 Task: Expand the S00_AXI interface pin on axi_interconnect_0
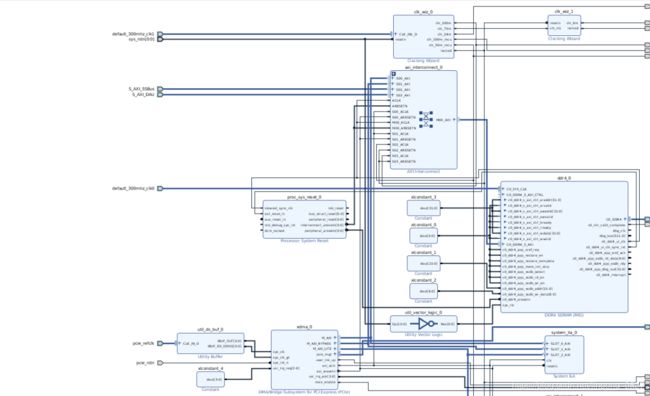[x=393, y=78]
